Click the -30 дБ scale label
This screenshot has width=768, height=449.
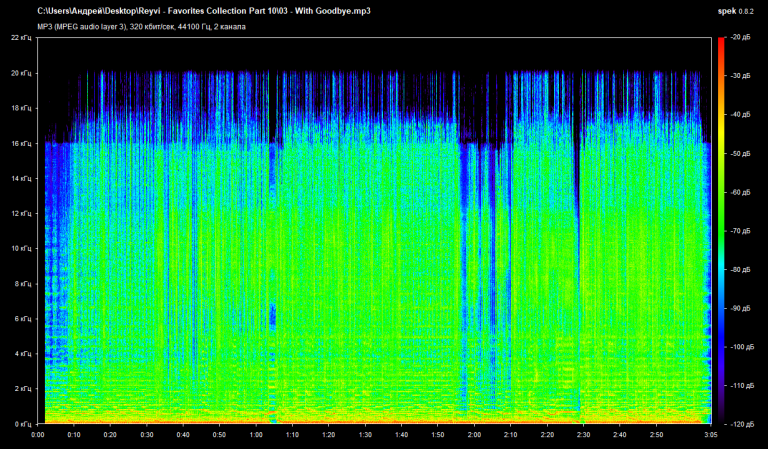[x=741, y=76]
